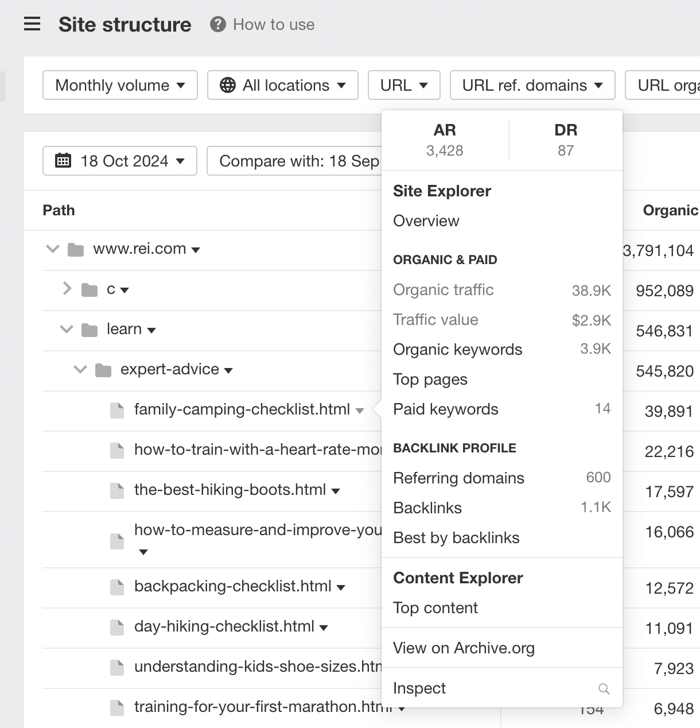Click the understanding-kids-shoe-sizes file icon
700x728 pixels.
tap(117, 667)
